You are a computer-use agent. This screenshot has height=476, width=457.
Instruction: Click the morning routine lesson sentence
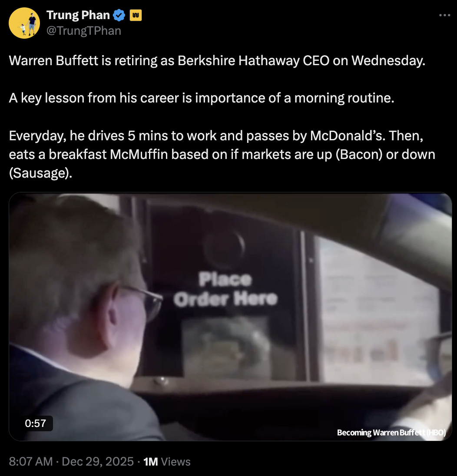202,98
